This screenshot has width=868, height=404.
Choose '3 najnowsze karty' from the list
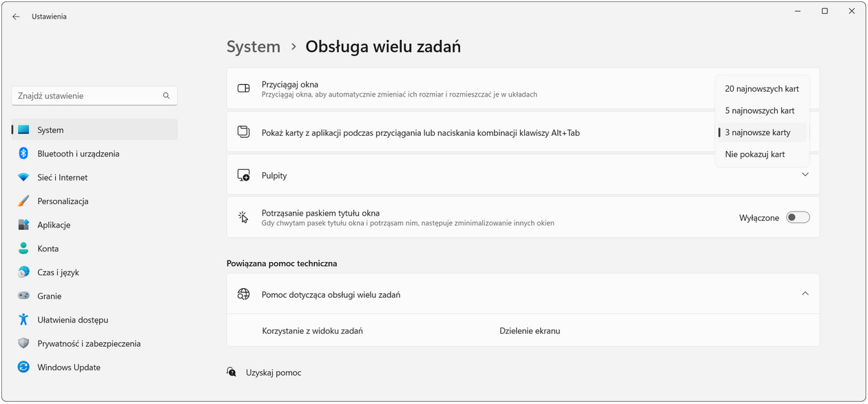(x=761, y=132)
